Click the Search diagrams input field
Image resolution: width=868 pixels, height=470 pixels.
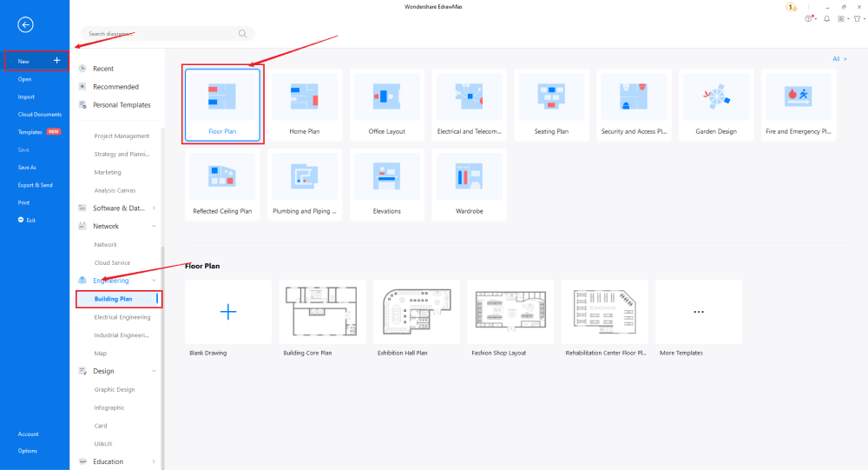tap(168, 34)
